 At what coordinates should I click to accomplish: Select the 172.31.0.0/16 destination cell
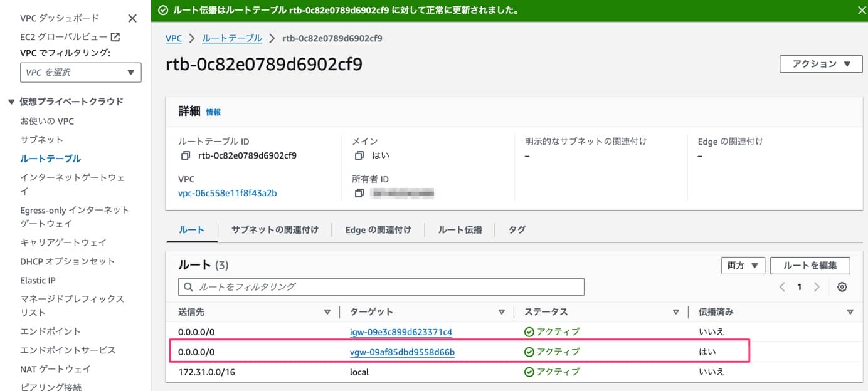coord(206,372)
